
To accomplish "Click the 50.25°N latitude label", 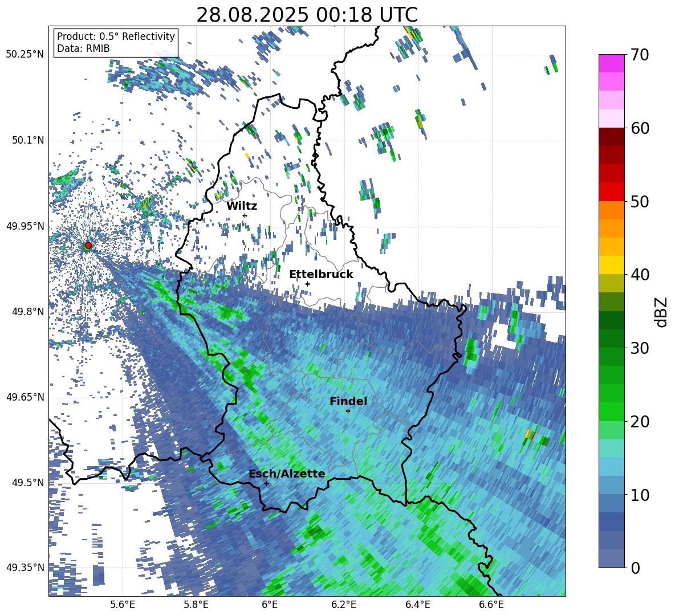I will pos(25,55).
